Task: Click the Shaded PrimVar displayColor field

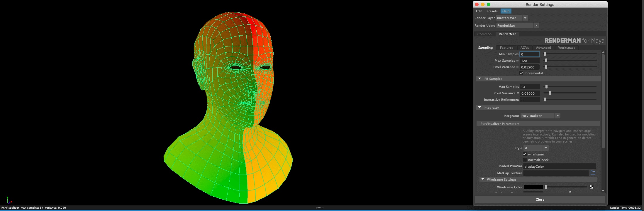Action: click(x=559, y=166)
